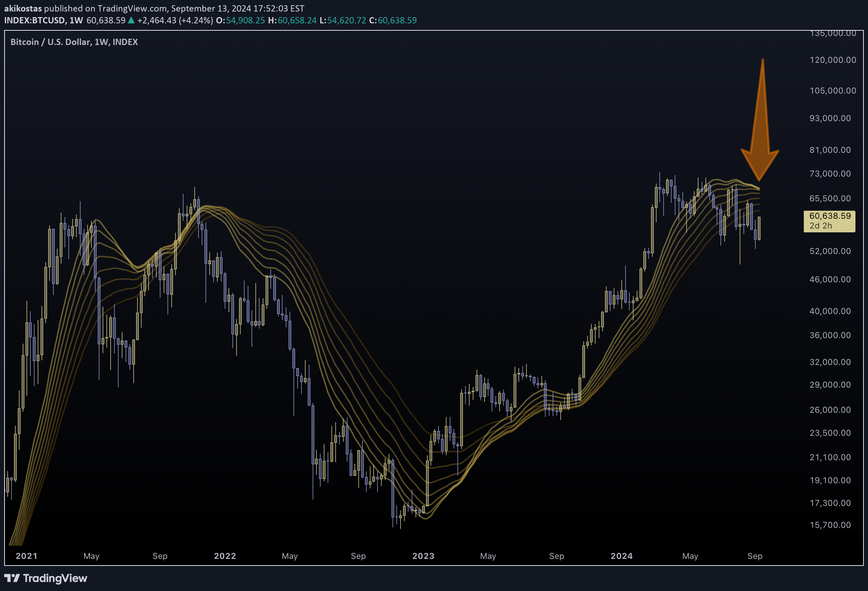Click the 2d 2h countdown label
The width and height of the screenshot is (868, 591).
point(821,226)
